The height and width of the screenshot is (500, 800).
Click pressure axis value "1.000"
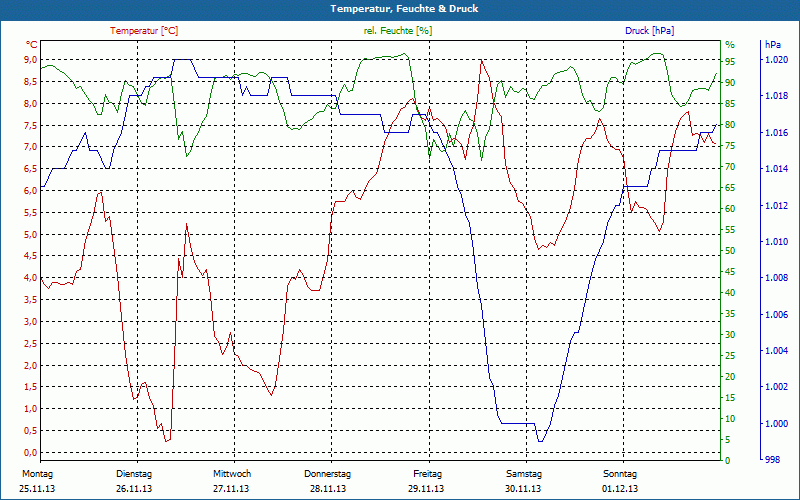(776, 424)
